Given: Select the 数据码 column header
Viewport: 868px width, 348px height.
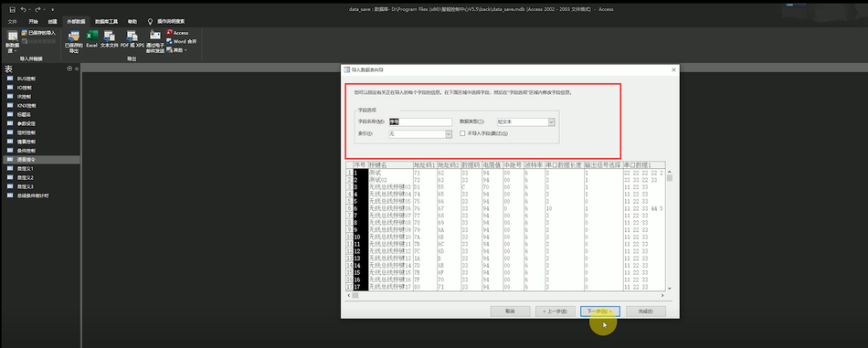Looking at the screenshot, I should 471,165.
